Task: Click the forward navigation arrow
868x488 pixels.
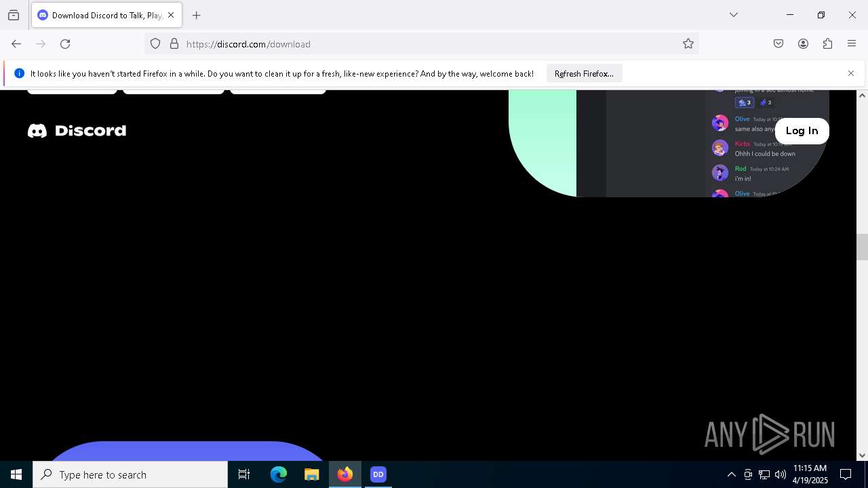Action: pos(41,44)
